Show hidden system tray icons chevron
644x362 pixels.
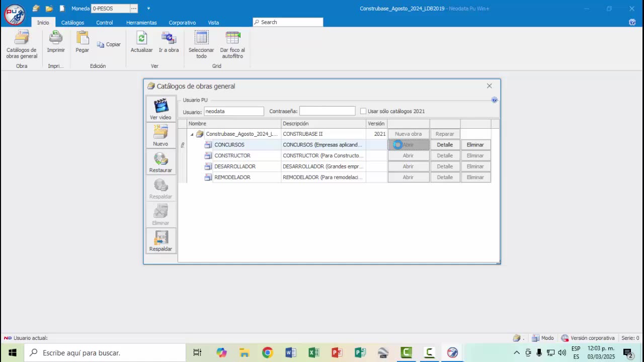(517, 353)
